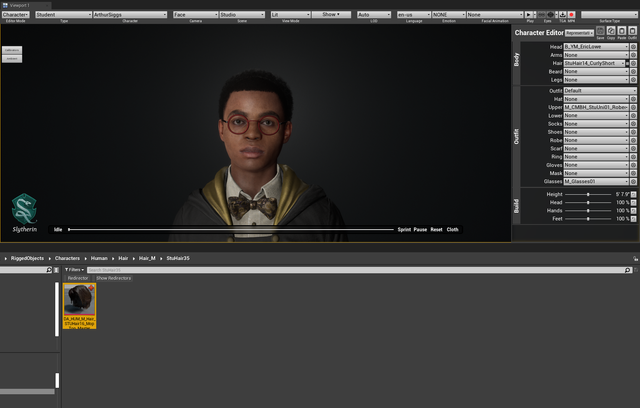The width and height of the screenshot is (640, 408).
Task: Start playback with the Play arrow button
Action: click(x=529, y=15)
